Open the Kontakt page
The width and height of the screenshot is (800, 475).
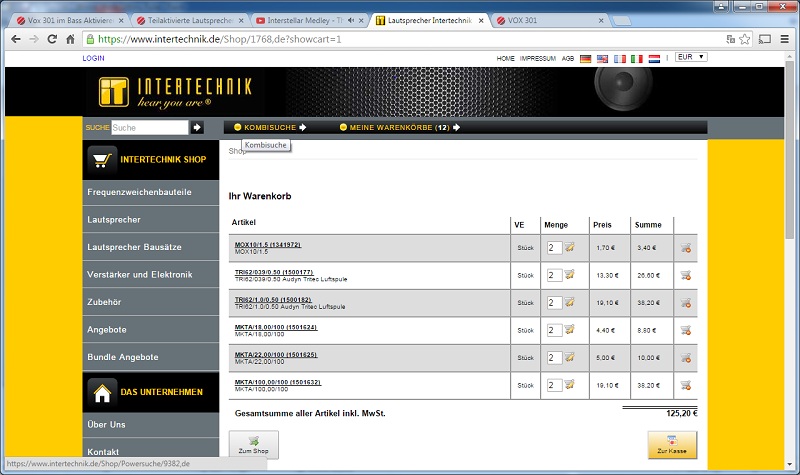(x=151, y=449)
